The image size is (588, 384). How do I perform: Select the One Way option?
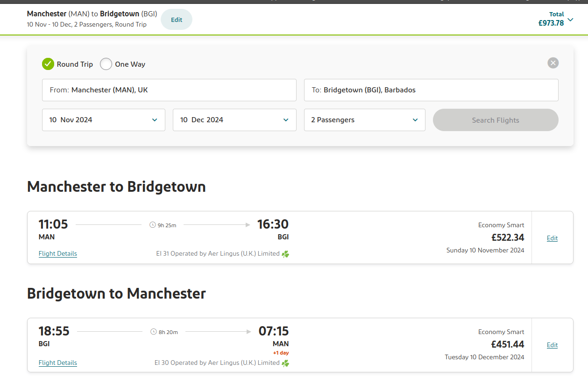[123, 64]
